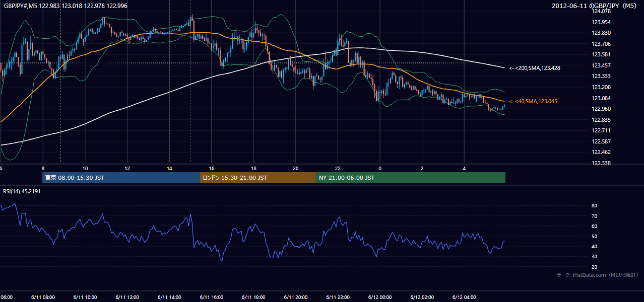The image size is (644, 302).
Task: Click the 6/11 12:00 bottom time label
Action: pos(127,297)
